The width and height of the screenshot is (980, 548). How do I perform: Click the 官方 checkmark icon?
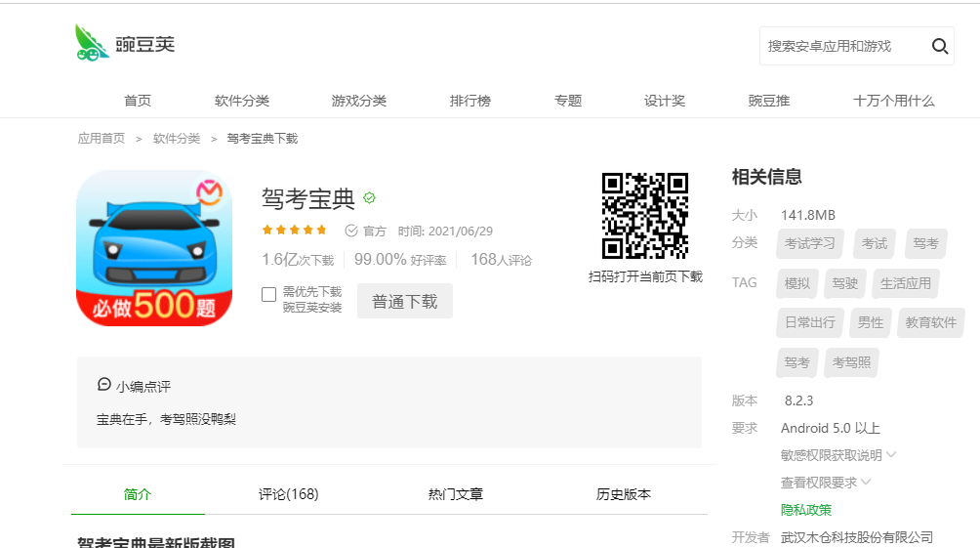click(351, 231)
